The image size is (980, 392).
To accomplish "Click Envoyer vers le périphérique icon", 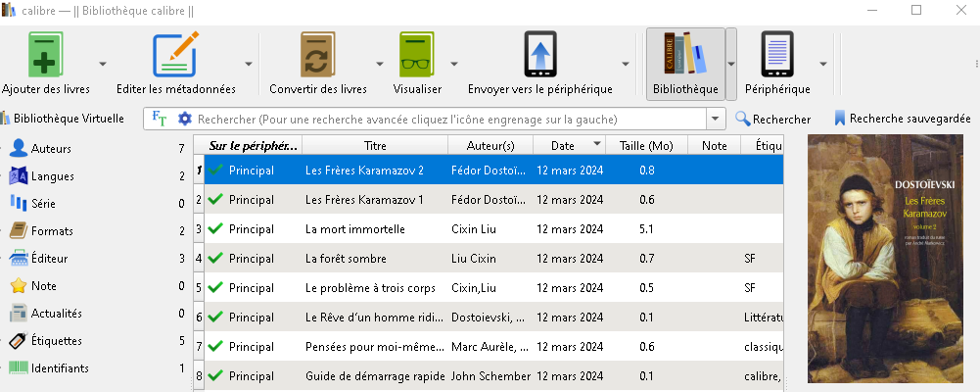I will click(540, 55).
